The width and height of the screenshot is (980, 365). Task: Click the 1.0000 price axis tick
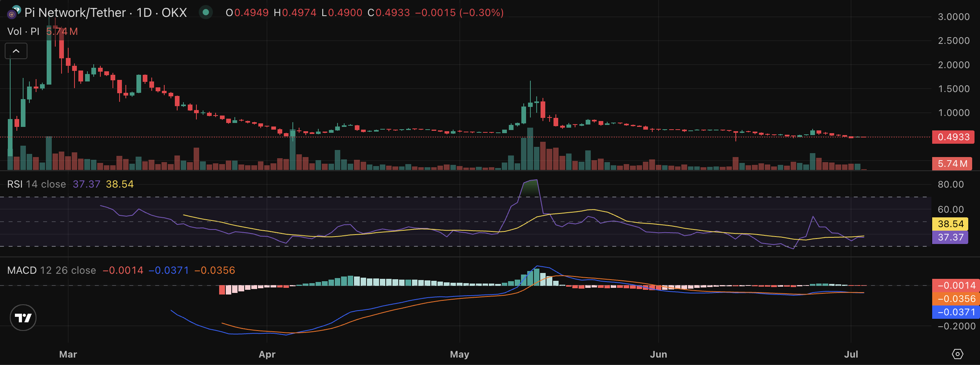tap(954, 113)
